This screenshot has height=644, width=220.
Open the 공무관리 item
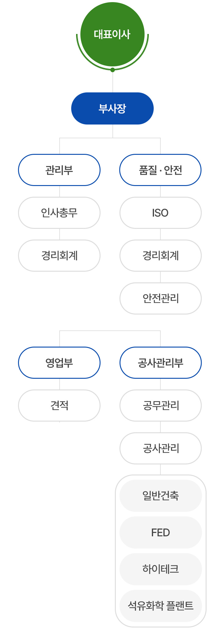click(x=160, y=406)
